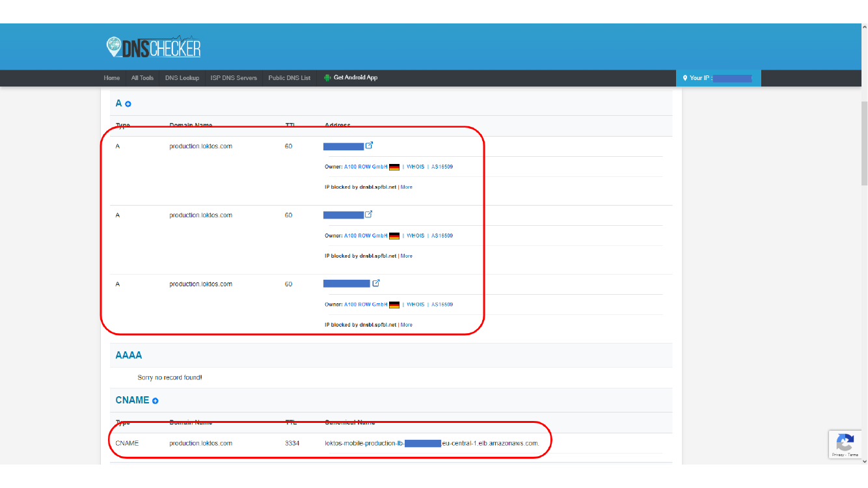Click production.loktos.com in the first A record

tap(201, 146)
